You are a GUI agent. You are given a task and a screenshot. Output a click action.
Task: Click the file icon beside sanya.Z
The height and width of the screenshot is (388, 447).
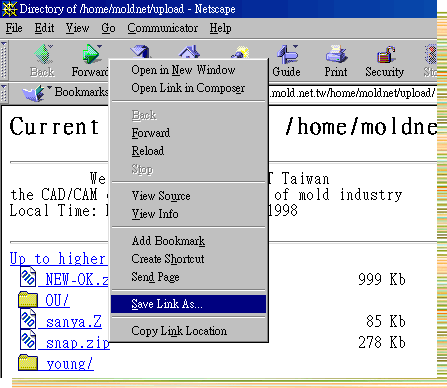[28, 320]
